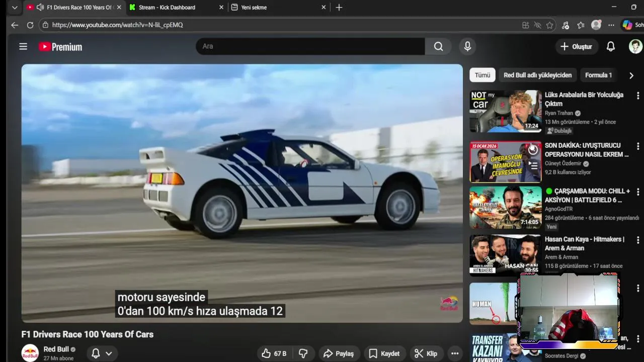Open the Red Bull channel name link
The height and width of the screenshot is (362, 644).
pos(56,349)
